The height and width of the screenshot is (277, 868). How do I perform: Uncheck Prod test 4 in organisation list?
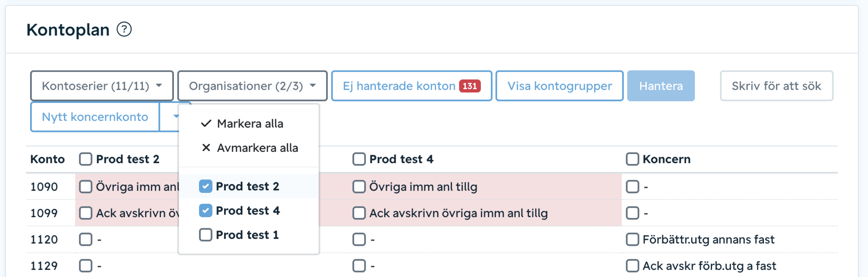coord(205,211)
